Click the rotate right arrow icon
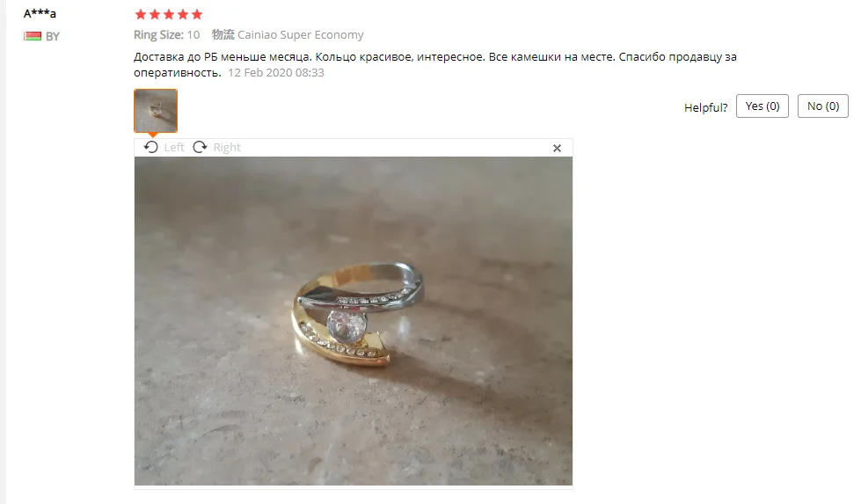This screenshot has width=861, height=504. click(200, 147)
